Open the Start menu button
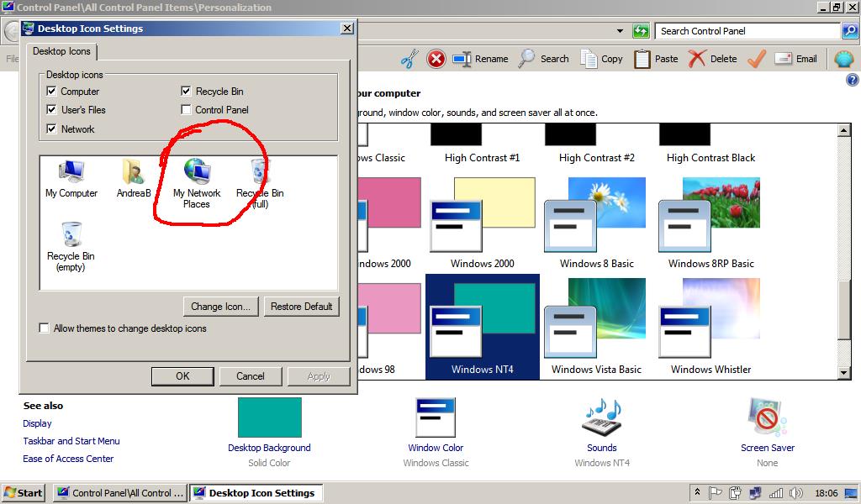861x504 pixels. [x=23, y=493]
